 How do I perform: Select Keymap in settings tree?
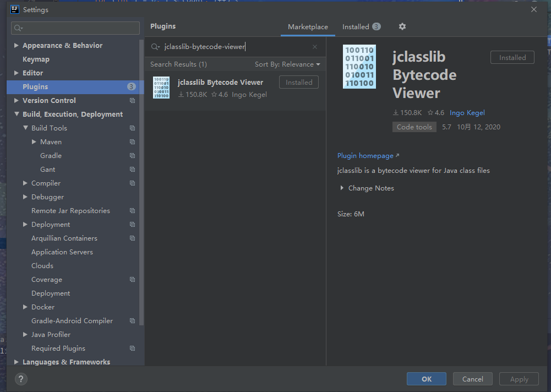pos(36,59)
